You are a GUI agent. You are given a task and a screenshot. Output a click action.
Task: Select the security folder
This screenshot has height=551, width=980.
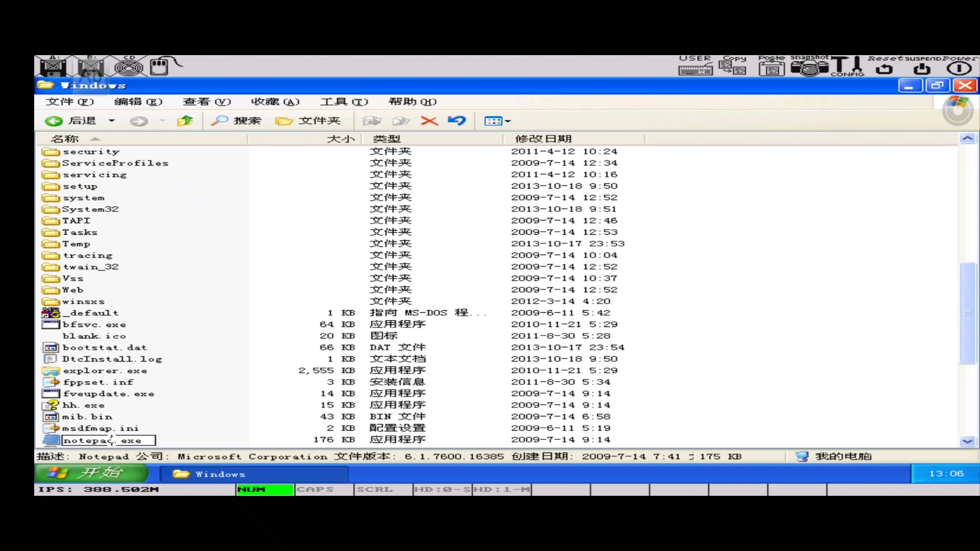[x=81, y=152]
